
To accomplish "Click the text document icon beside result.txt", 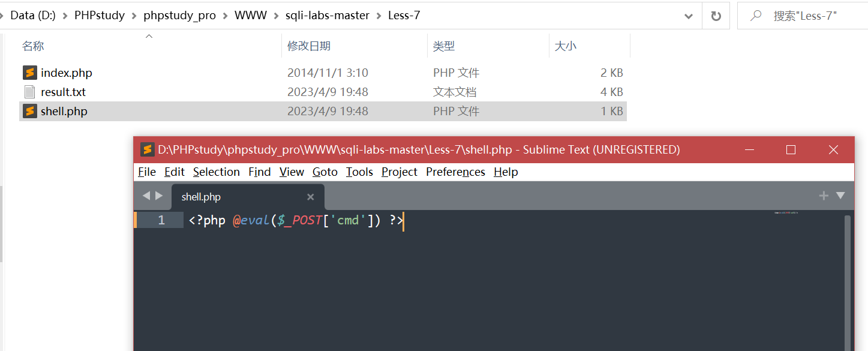I will pyautogui.click(x=29, y=92).
